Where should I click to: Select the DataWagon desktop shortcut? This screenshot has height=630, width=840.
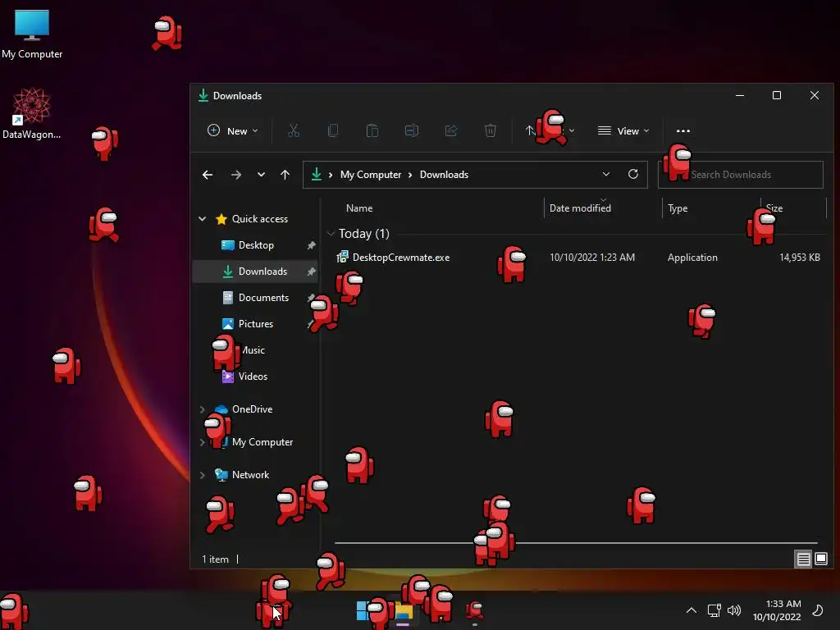(x=32, y=113)
